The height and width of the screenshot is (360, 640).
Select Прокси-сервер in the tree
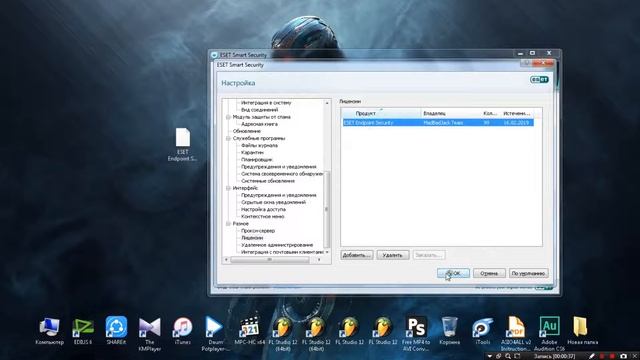point(258,231)
